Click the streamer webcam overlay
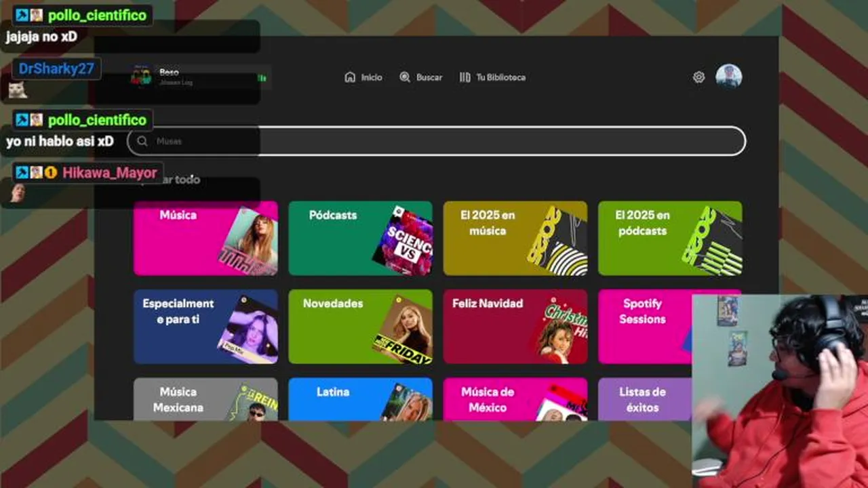 780,391
